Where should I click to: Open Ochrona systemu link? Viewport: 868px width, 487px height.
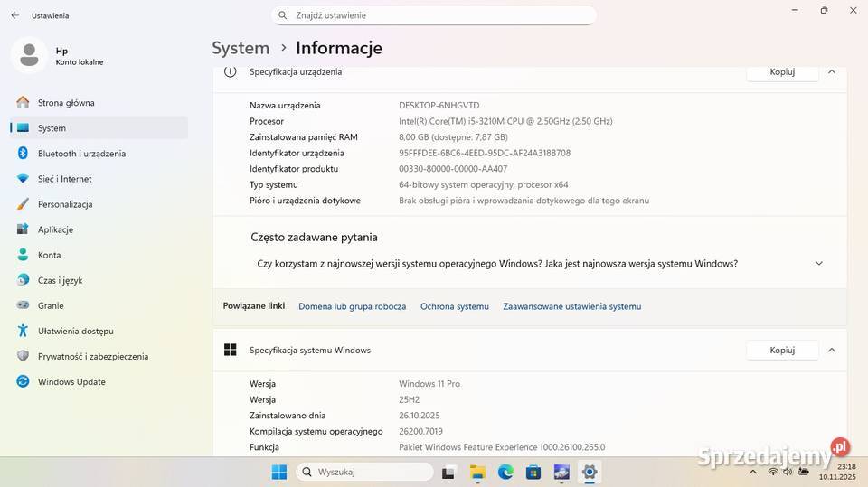(x=455, y=306)
